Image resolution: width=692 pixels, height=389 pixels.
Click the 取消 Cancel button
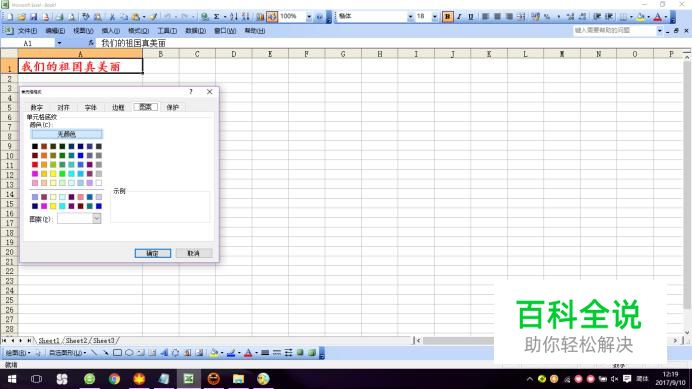click(x=194, y=253)
